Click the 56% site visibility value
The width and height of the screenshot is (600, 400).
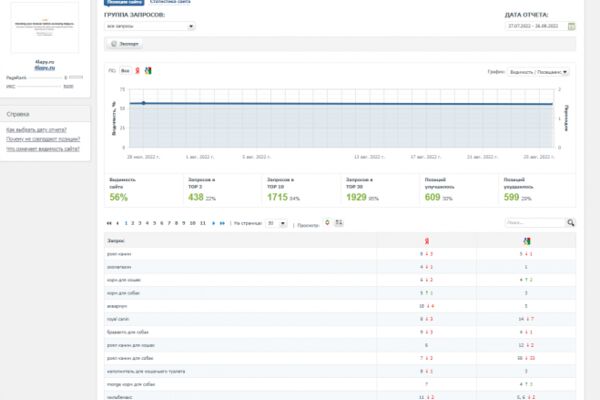[x=119, y=198]
